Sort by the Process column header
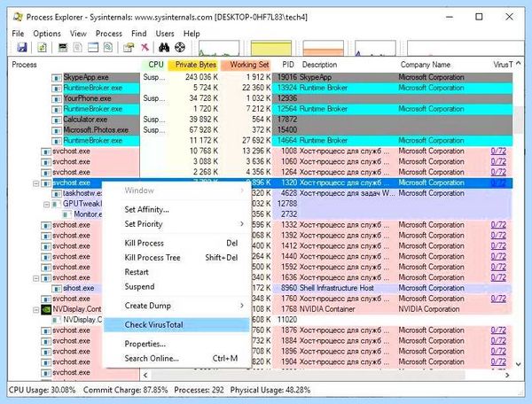Screen dimensions: 532x404 click(74, 65)
